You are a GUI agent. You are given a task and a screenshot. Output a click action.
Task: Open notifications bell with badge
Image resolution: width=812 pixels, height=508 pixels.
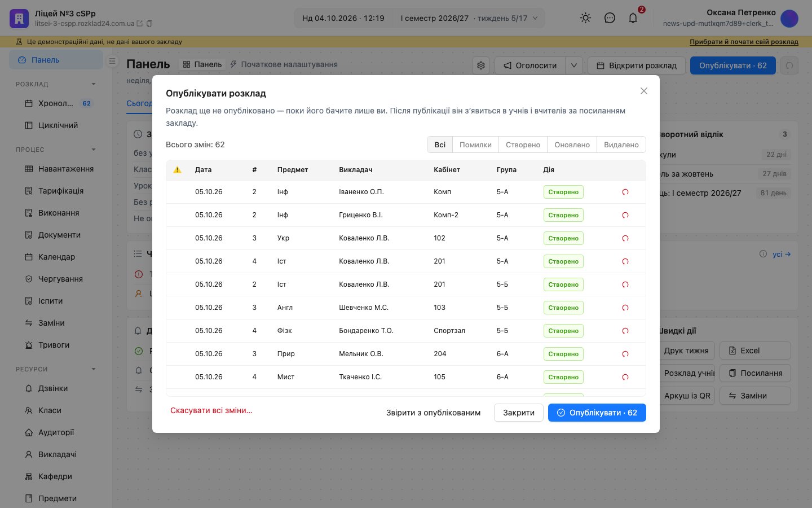tap(633, 18)
